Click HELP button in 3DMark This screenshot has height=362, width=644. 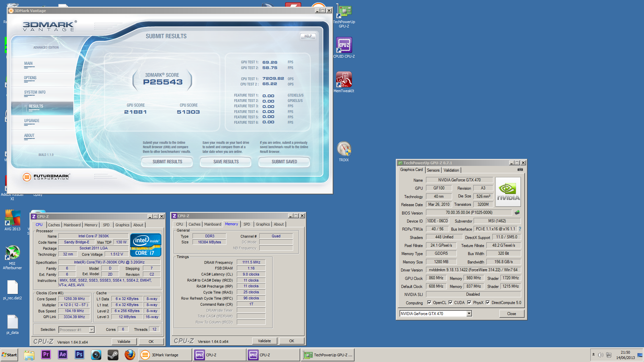tap(308, 36)
